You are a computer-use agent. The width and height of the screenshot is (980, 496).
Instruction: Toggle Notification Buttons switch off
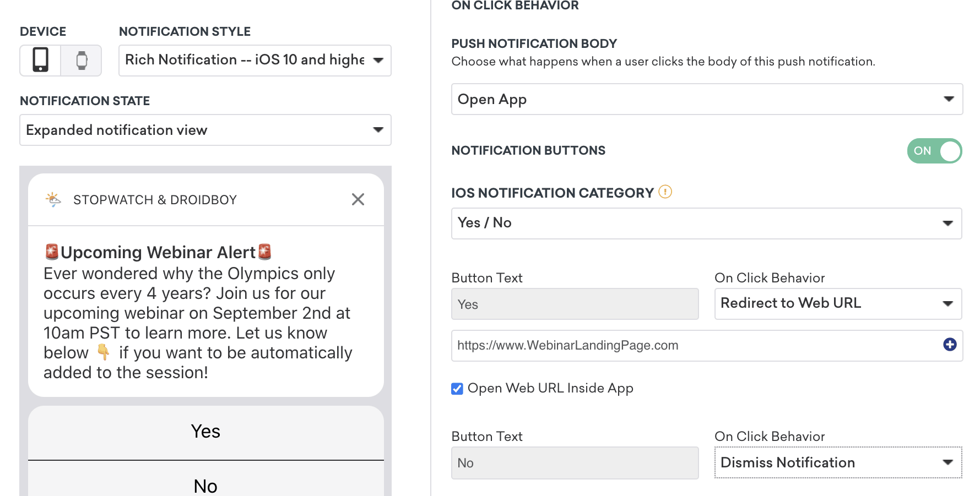point(934,151)
